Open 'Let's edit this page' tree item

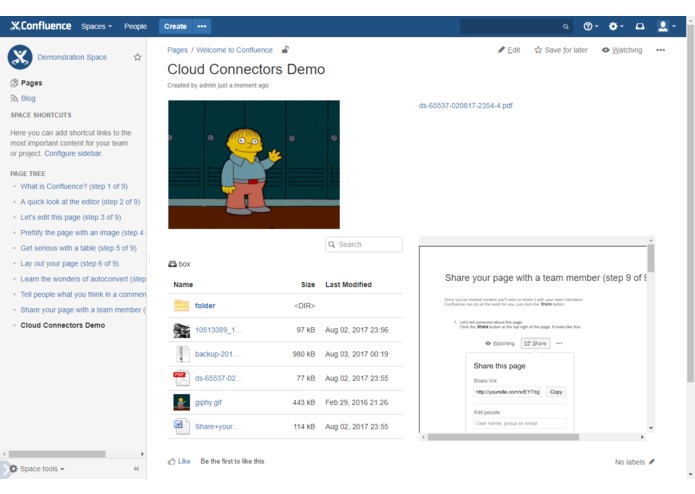[70, 217]
